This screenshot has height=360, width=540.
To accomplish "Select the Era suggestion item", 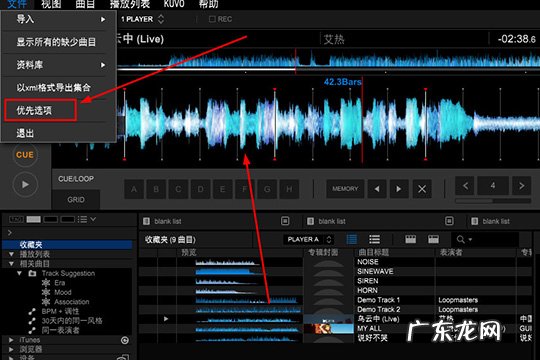I will [59, 283].
